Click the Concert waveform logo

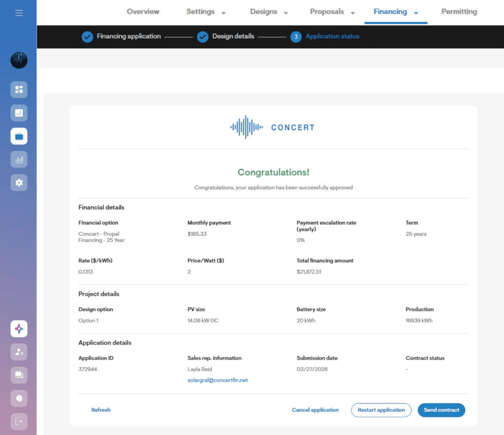272,127
